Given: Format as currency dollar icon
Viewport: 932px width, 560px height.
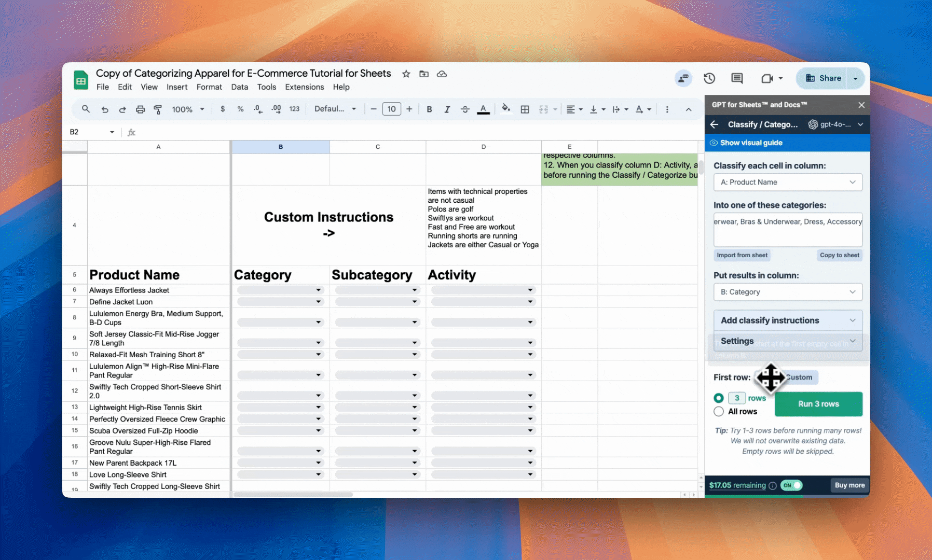Looking at the screenshot, I should pyautogui.click(x=223, y=109).
